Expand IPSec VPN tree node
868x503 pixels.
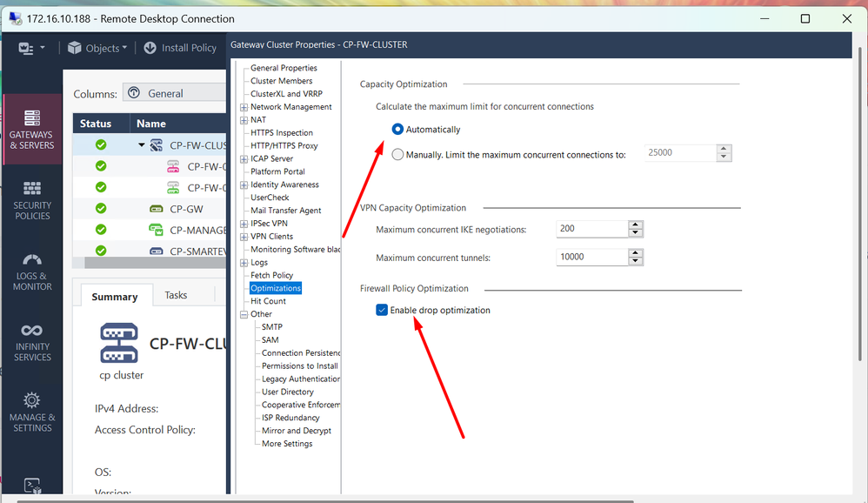(x=244, y=224)
